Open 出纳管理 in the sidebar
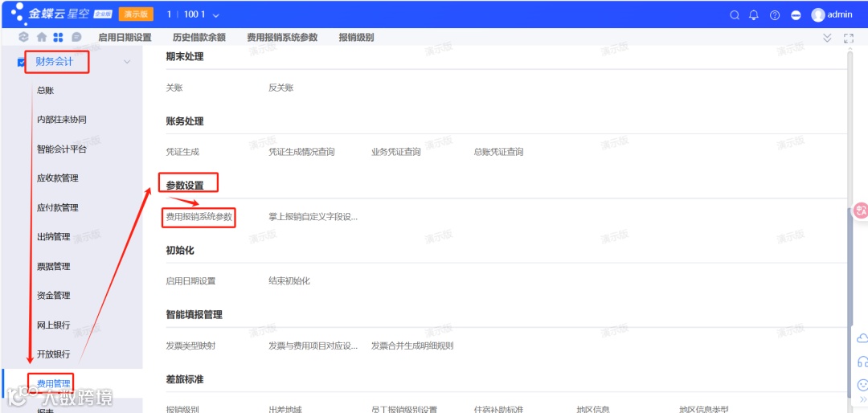Image resolution: width=868 pixels, height=413 pixels. click(x=53, y=237)
